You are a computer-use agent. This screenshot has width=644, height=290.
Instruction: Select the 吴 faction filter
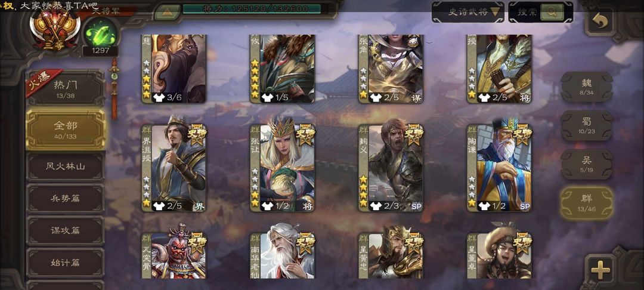pyautogui.click(x=587, y=164)
